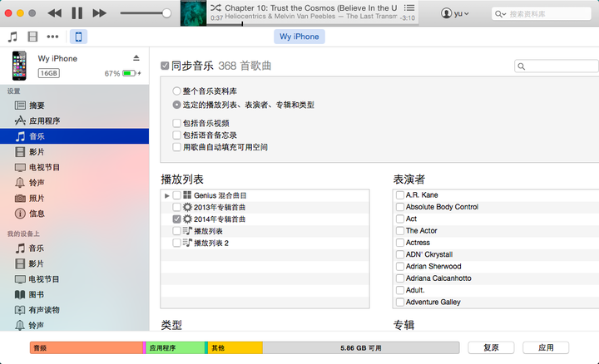Pause the current song
The image size is (599, 364).
click(x=77, y=13)
